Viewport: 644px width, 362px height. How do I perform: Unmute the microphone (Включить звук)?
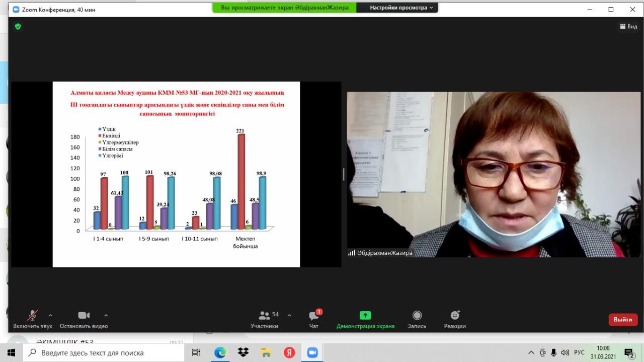click(x=33, y=319)
